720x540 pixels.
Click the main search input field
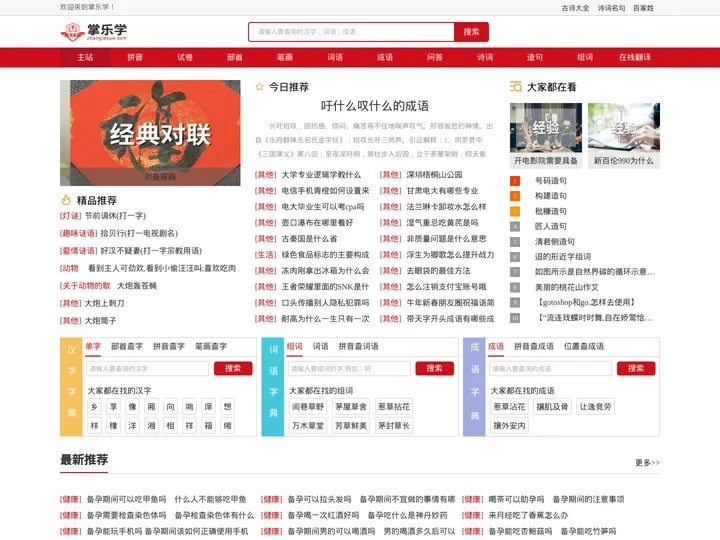351,32
